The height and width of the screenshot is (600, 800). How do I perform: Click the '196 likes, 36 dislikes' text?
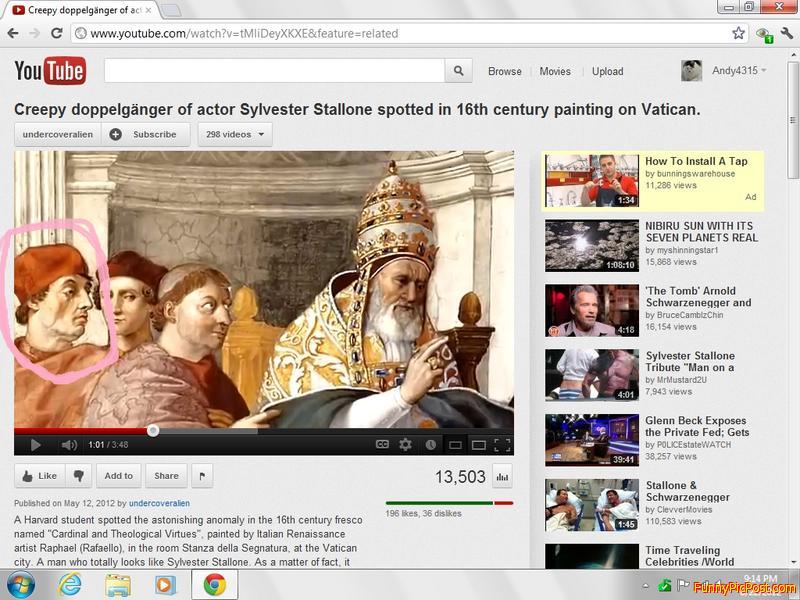tap(423, 513)
